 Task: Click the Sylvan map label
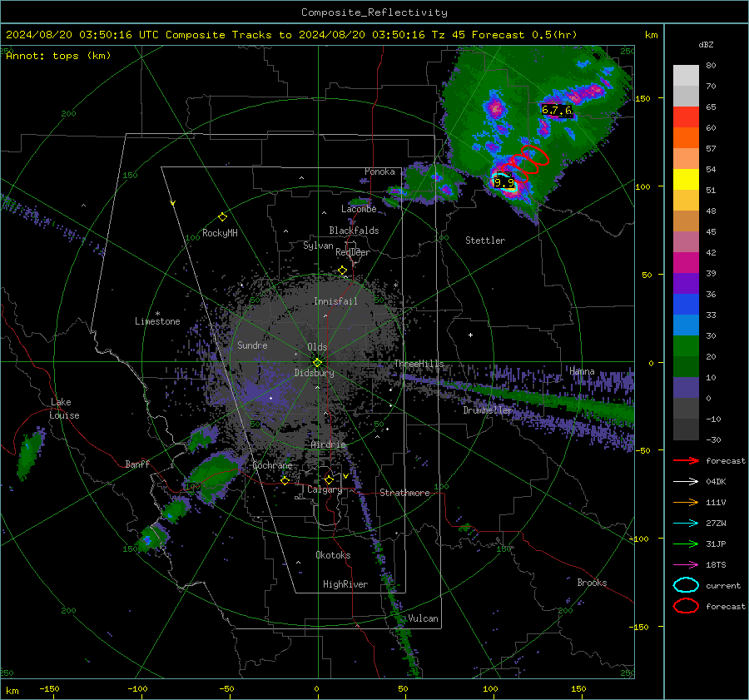point(318,246)
